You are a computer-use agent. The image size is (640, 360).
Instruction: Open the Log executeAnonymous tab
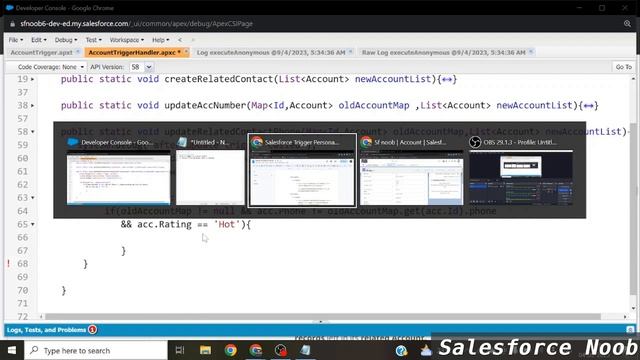[x=271, y=53]
